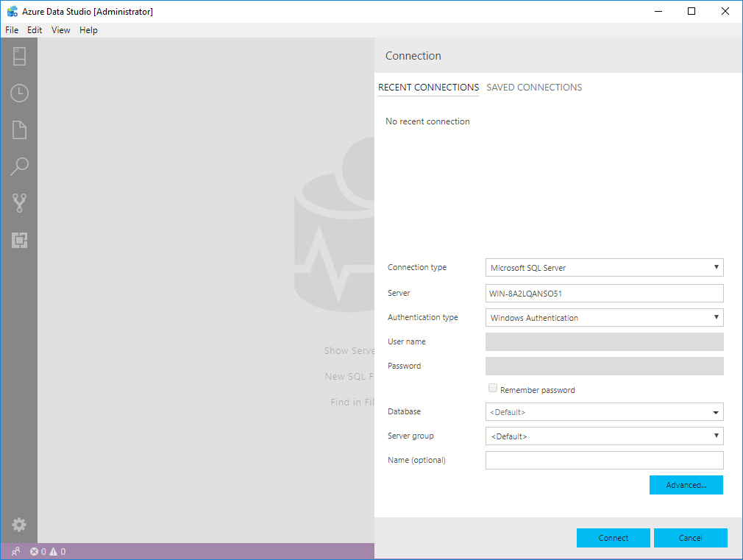Cancel the Connection dialog

coord(691,538)
